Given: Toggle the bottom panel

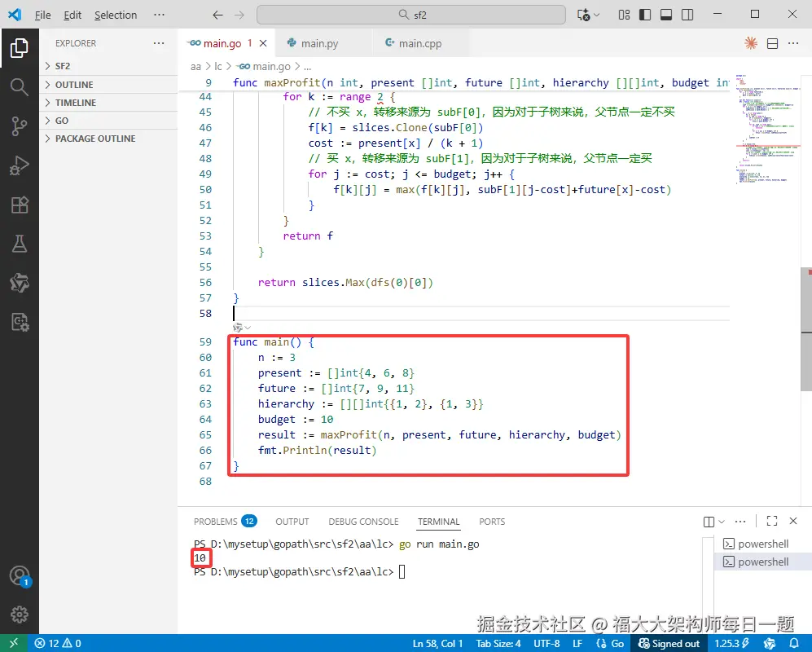Looking at the screenshot, I should [666, 15].
